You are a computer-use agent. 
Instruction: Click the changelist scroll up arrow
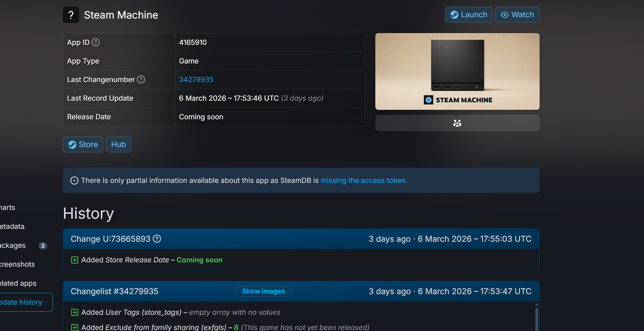pyautogui.click(x=536, y=305)
